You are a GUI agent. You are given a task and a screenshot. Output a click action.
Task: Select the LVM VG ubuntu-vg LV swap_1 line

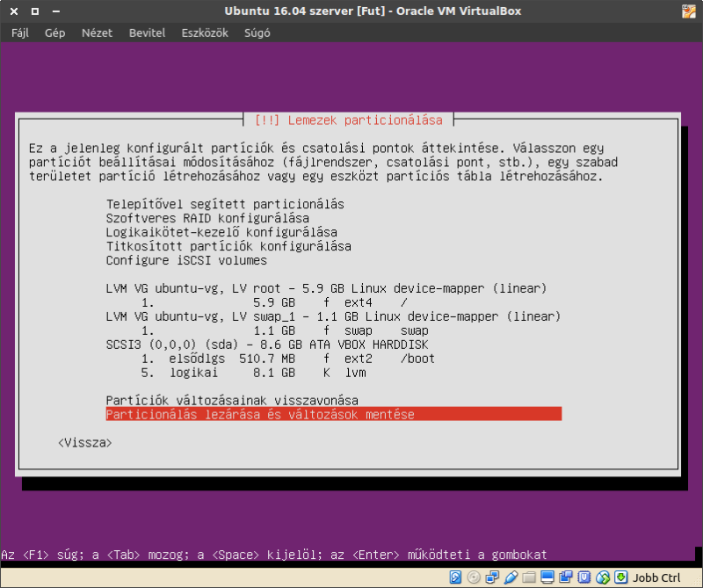334,316
